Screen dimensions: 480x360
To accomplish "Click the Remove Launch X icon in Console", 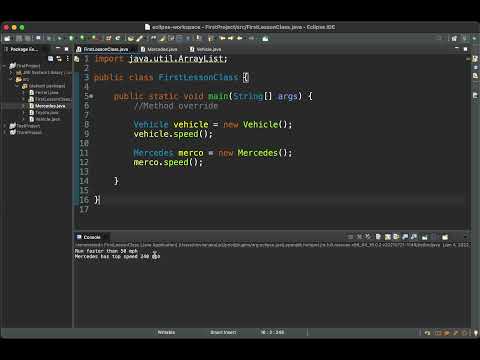I will tap(359, 237).
